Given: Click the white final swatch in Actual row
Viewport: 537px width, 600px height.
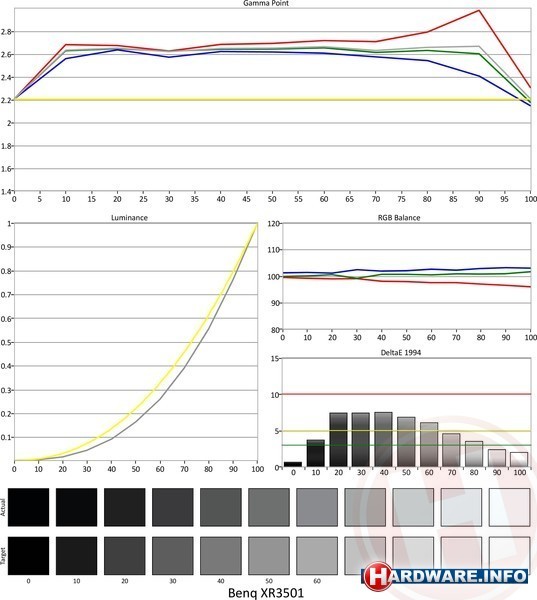Looking at the screenshot, I should click(x=509, y=507).
